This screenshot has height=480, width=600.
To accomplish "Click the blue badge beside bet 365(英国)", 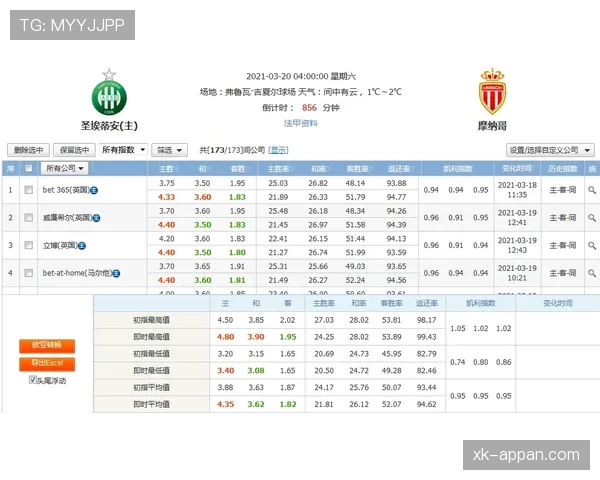I will (x=93, y=190).
